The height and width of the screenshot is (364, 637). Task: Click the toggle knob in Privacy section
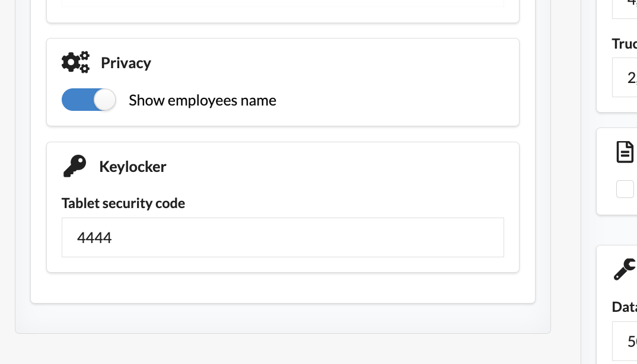coord(105,100)
